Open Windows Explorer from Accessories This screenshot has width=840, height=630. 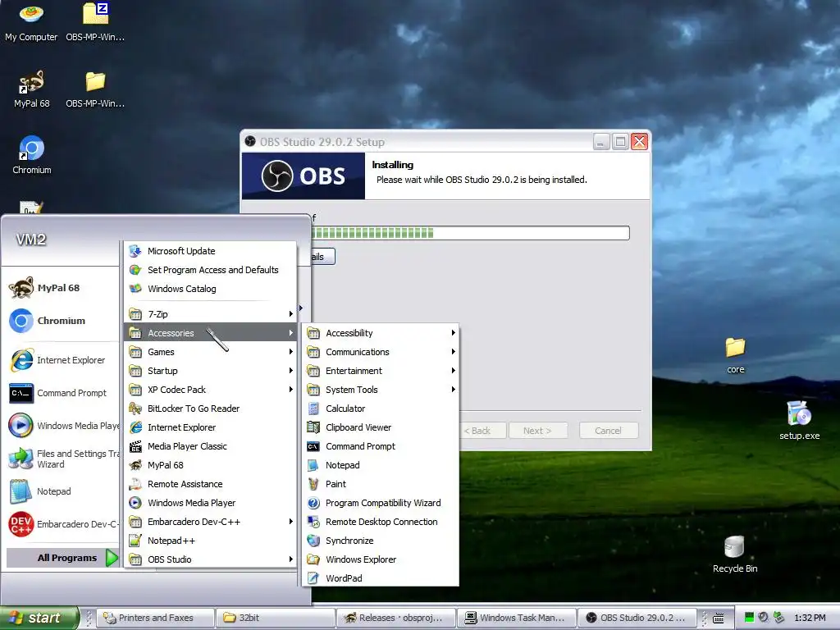[x=381, y=559]
